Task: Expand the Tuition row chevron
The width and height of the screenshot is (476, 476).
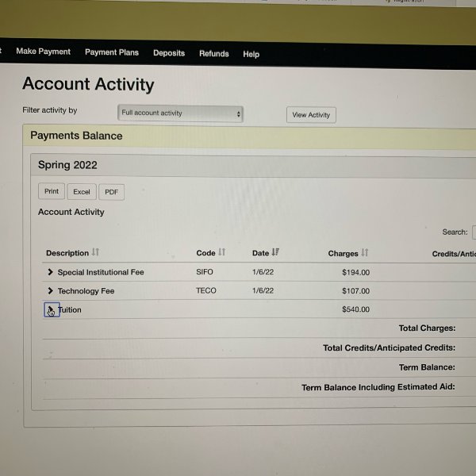Action: click(52, 310)
